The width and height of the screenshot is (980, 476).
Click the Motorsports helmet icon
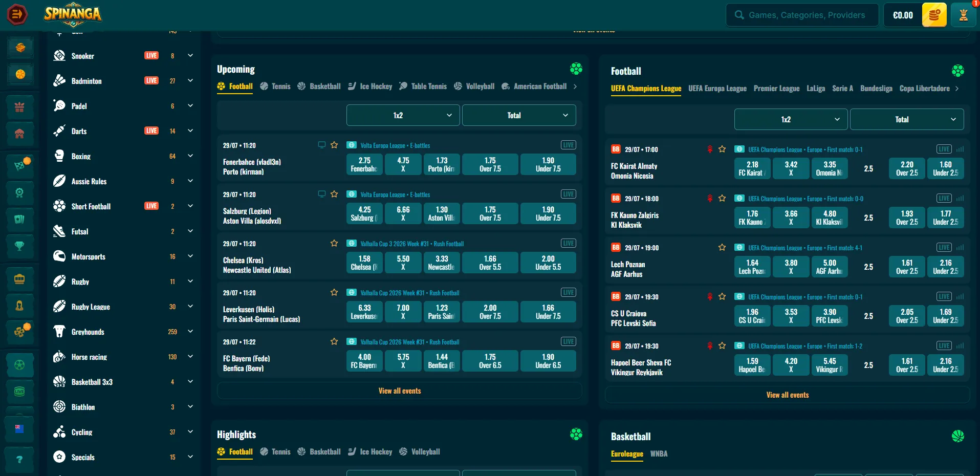point(59,256)
